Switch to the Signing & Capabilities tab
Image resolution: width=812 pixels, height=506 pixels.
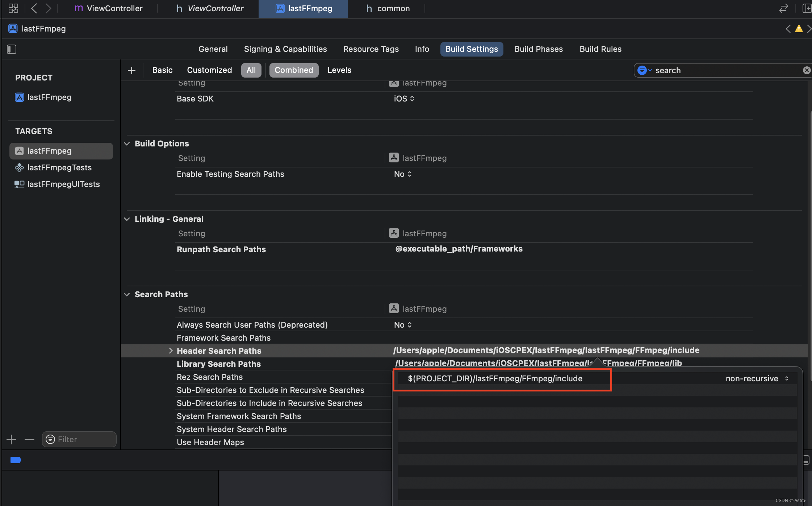285,49
